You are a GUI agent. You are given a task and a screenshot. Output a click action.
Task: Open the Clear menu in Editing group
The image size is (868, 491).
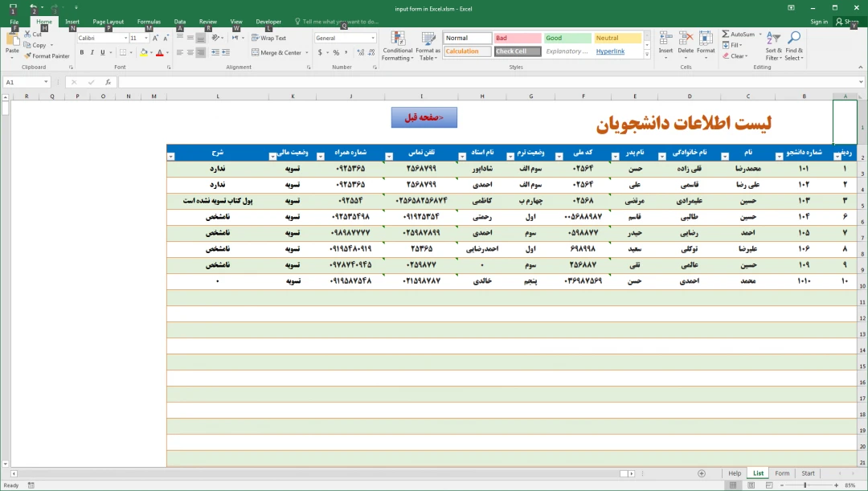(x=735, y=56)
